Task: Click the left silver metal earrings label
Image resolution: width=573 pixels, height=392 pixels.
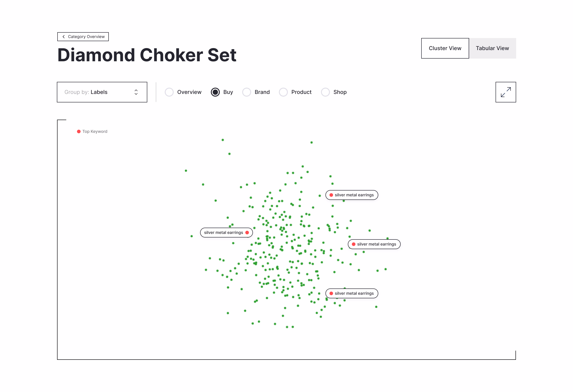Action: pos(226,233)
